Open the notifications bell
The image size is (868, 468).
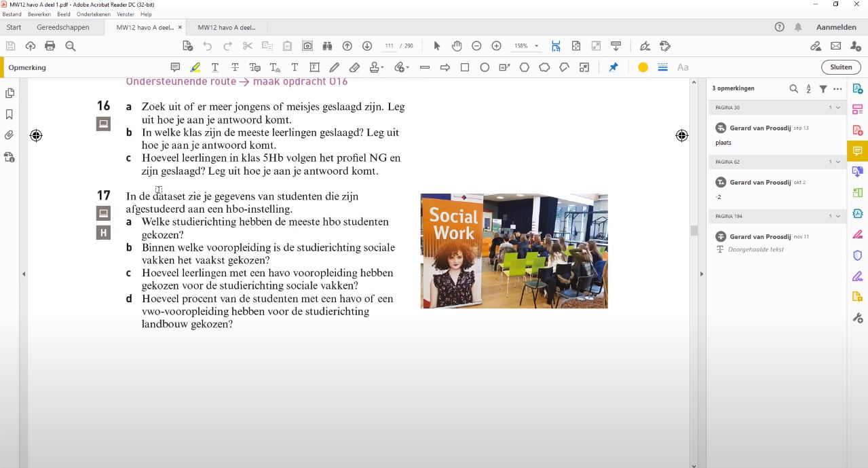pos(798,27)
